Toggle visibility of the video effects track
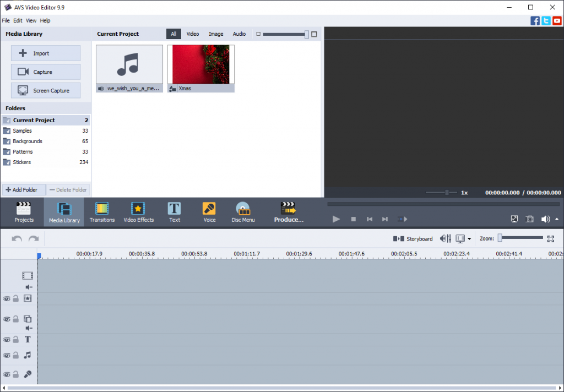This screenshot has width=564, height=392. pyautogui.click(x=7, y=298)
